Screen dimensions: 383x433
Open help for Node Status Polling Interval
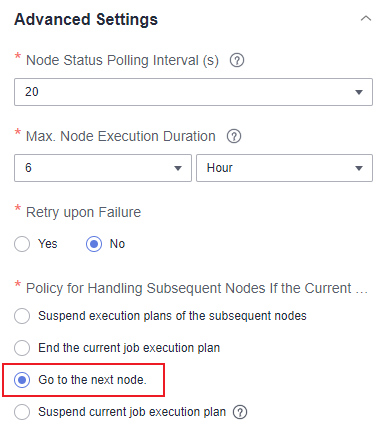point(237,60)
